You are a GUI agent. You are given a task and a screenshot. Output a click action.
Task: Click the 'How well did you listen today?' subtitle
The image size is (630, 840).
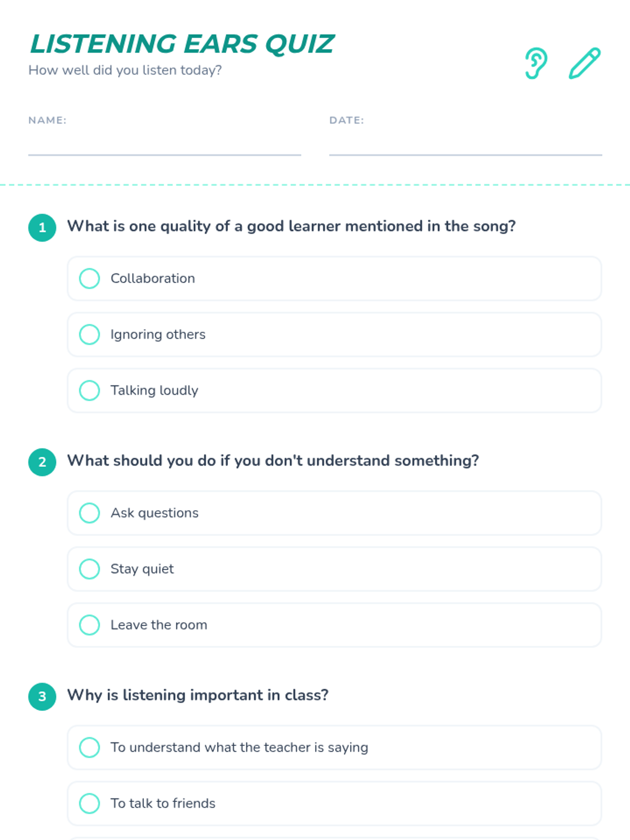coord(125,70)
